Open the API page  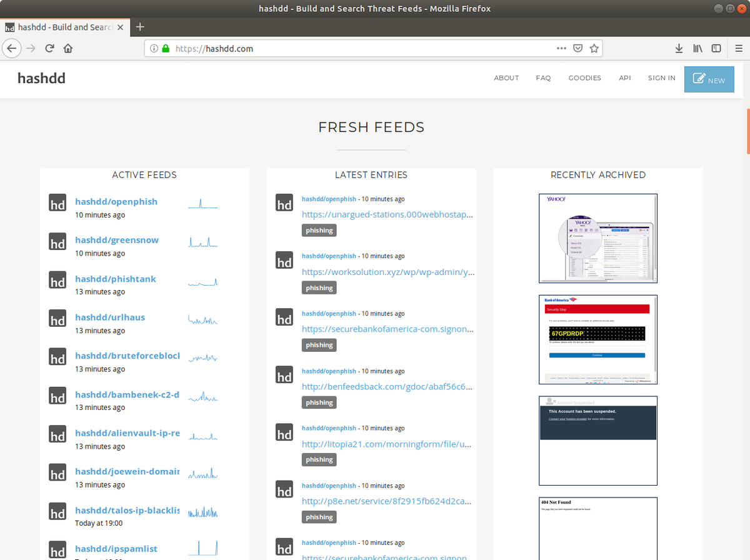[x=625, y=78]
